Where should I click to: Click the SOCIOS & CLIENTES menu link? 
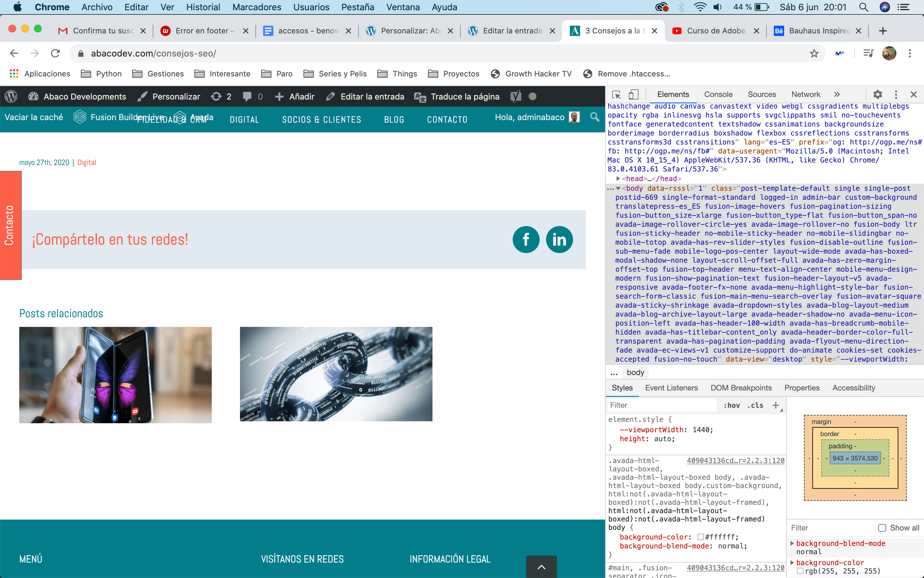pos(321,120)
